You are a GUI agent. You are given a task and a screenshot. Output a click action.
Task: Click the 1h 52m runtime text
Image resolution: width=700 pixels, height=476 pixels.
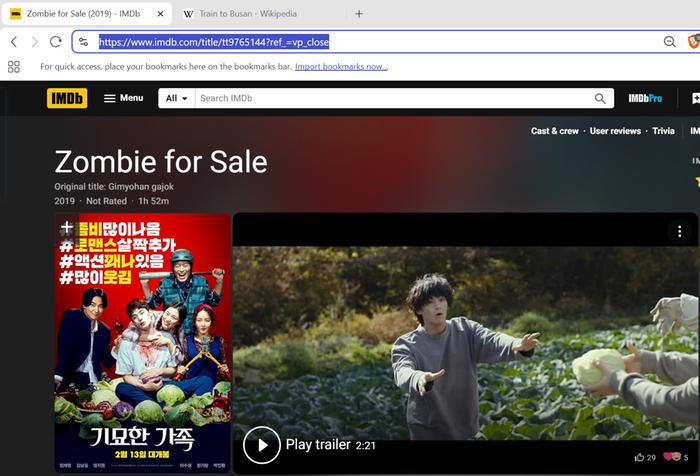154,201
